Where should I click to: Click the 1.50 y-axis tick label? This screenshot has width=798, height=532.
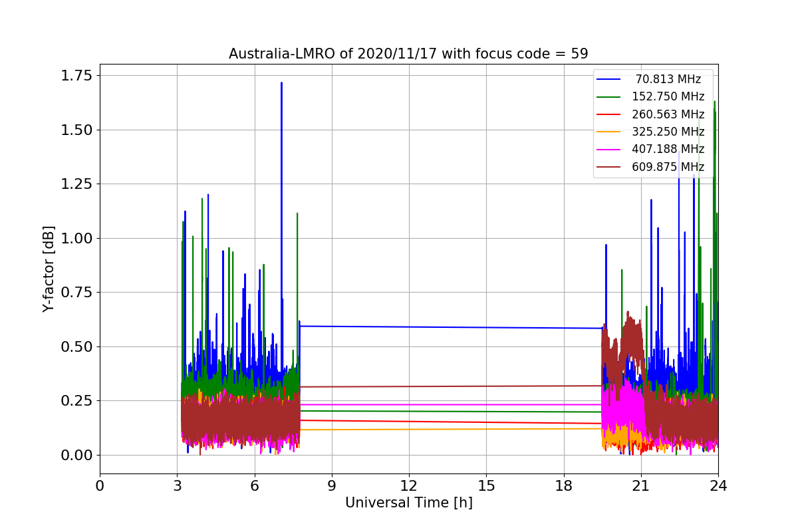point(76,130)
